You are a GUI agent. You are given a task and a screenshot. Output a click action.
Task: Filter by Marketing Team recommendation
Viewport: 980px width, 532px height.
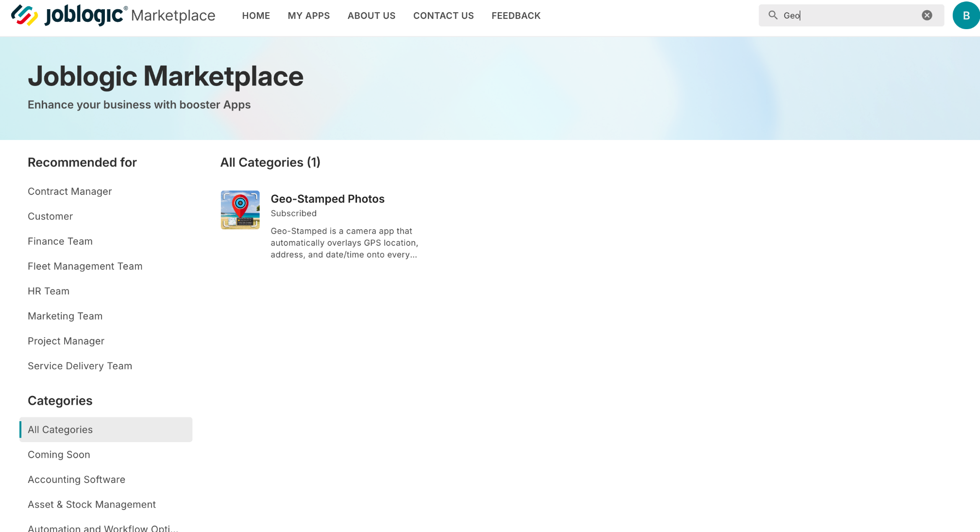(65, 316)
